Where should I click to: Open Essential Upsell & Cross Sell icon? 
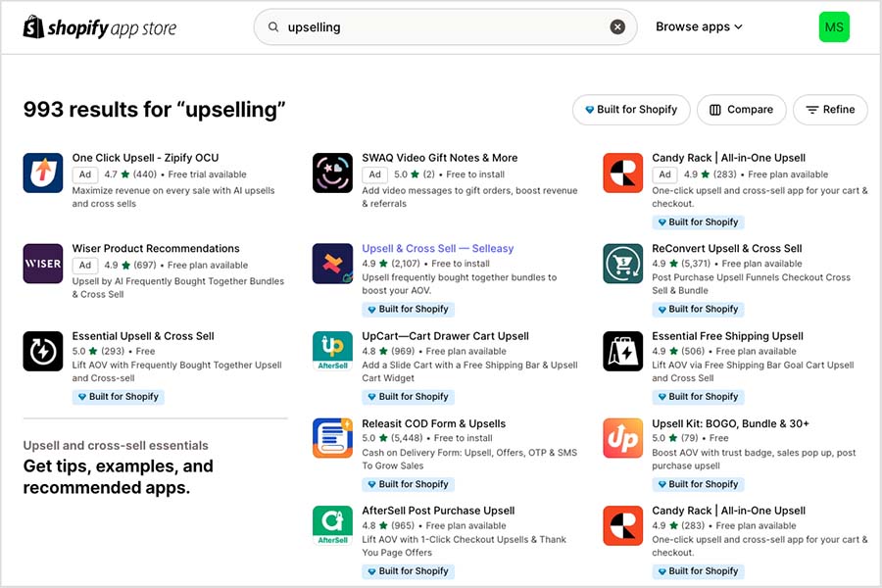point(43,351)
